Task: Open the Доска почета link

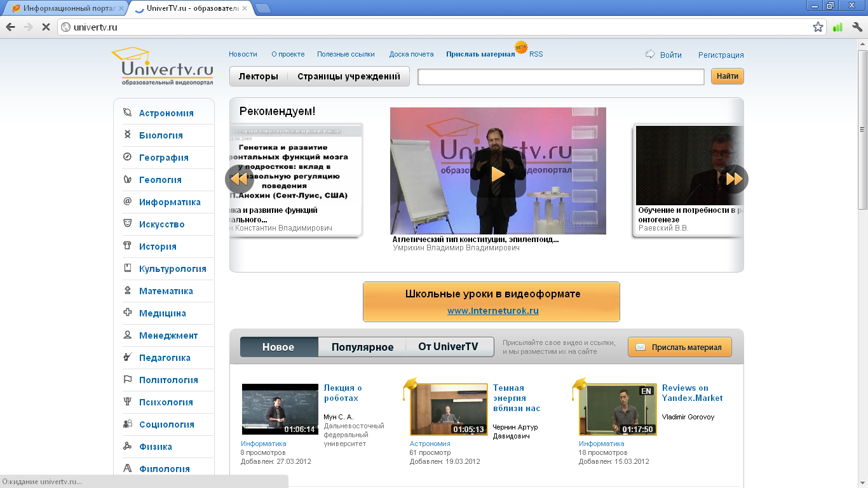Action: (x=412, y=54)
